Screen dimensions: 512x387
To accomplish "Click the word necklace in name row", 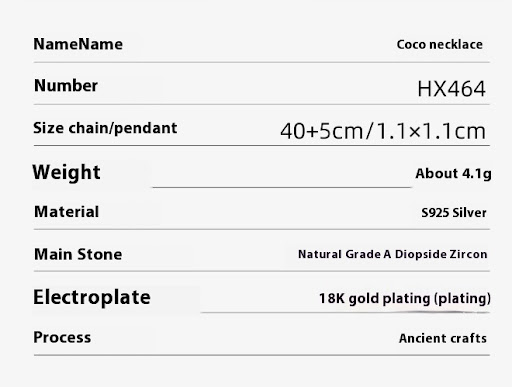I will (x=456, y=45).
